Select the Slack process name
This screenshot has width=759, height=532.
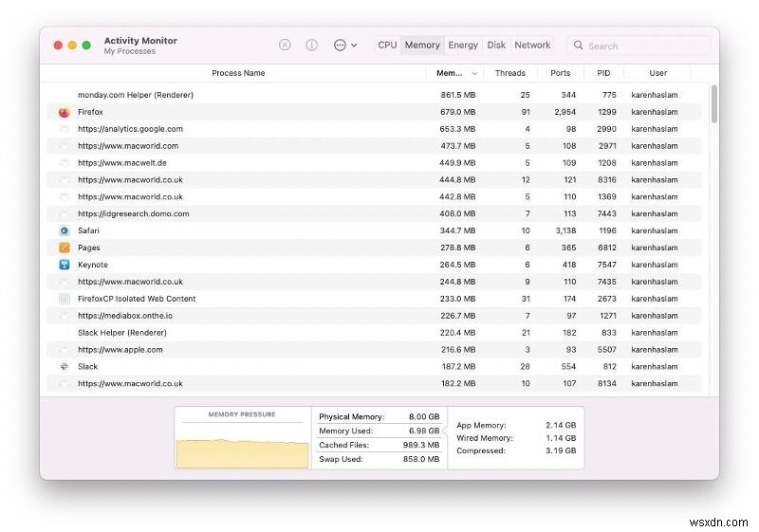pyautogui.click(x=87, y=367)
